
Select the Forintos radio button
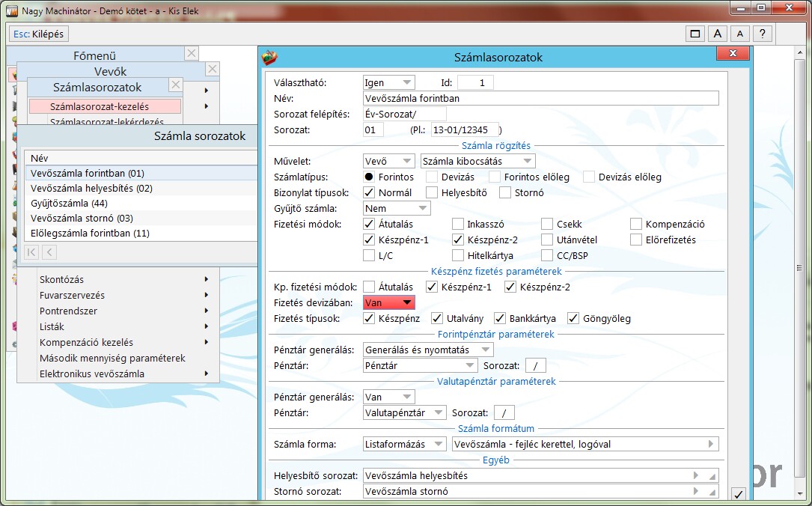(369, 177)
